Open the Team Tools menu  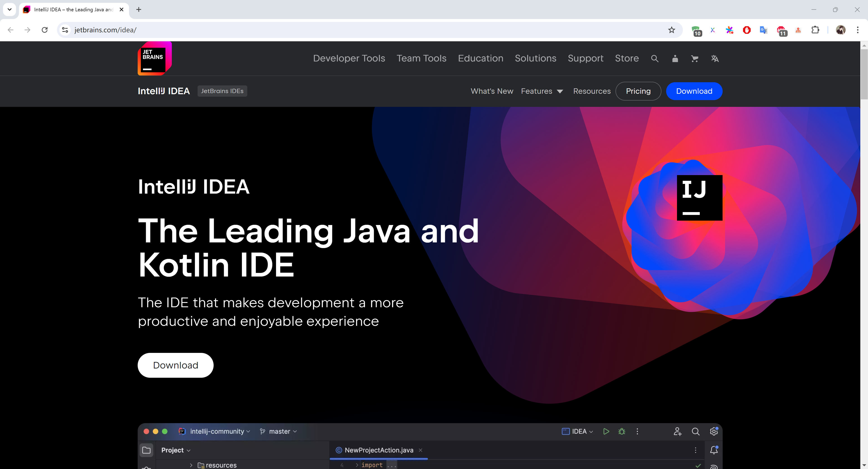421,58
